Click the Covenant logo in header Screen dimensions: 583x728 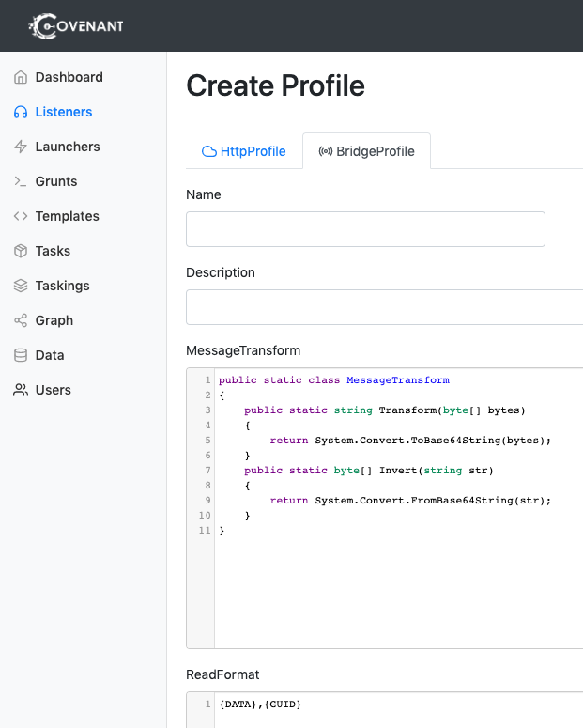[x=77, y=26]
